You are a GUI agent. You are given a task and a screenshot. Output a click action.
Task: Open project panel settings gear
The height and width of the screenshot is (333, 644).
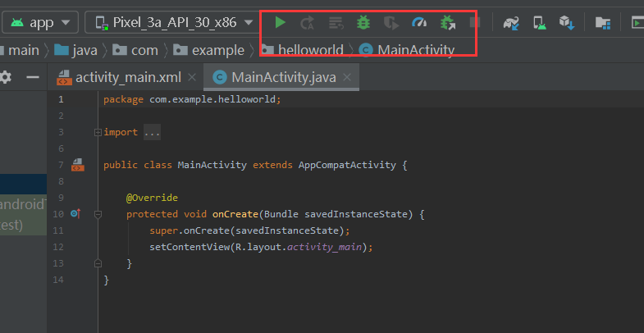[6, 77]
